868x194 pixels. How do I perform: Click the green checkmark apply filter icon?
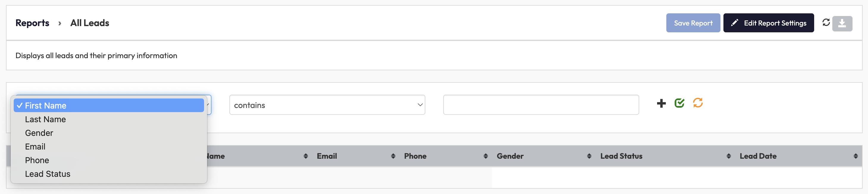pos(679,103)
